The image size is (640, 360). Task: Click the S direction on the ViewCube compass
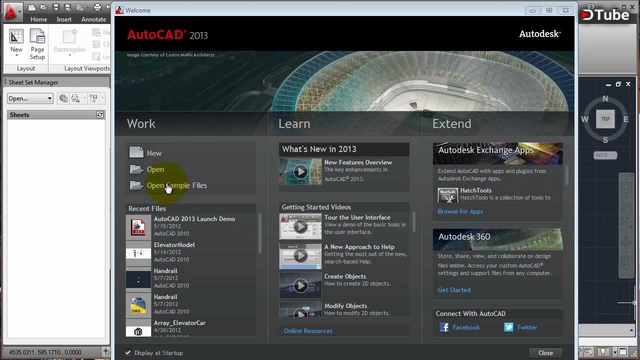(x=605, y=140)
